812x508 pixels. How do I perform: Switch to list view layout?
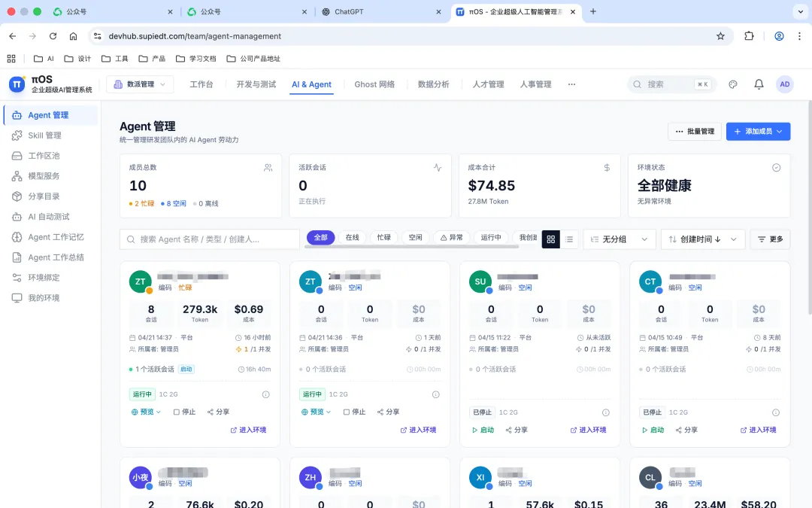tap(569, 239)
